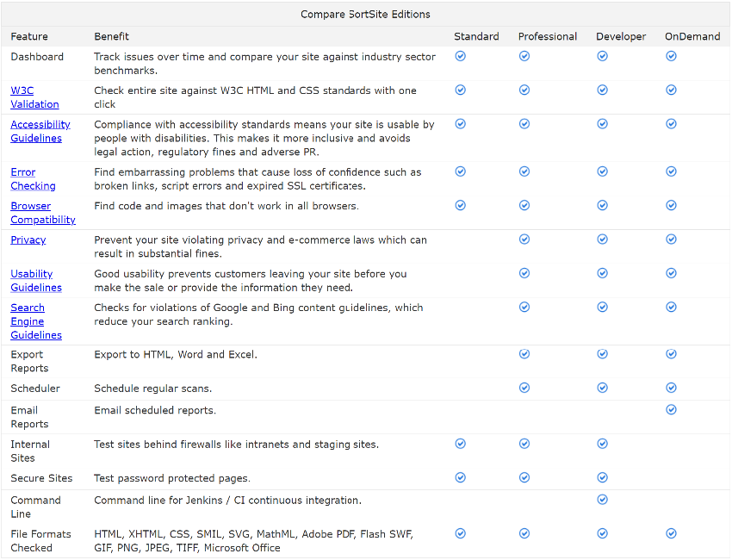Click Standard checkmark icon for Dashboard row
This screenshot has width=732, height=560.
tap(460, 56)
